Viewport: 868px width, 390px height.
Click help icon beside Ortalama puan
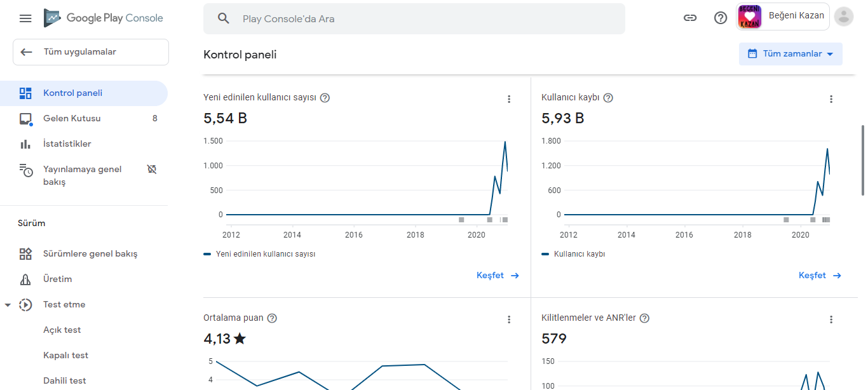pyautogui.click(x=272, y=318)
